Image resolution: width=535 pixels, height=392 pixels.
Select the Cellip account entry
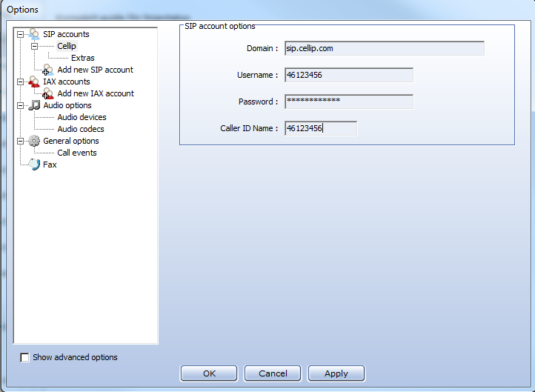point(67,46)
